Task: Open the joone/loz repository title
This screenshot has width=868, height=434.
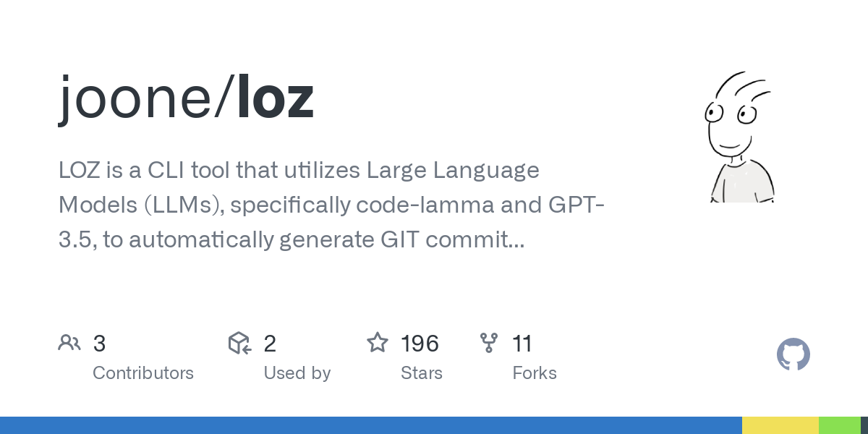Action: pyautogui.click(x=186, y=98)
